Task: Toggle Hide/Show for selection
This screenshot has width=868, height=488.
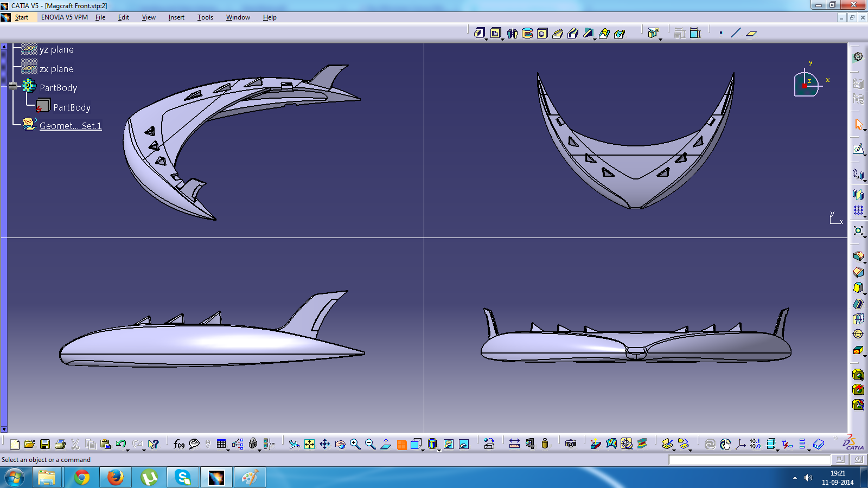Action: coord(448,444)
